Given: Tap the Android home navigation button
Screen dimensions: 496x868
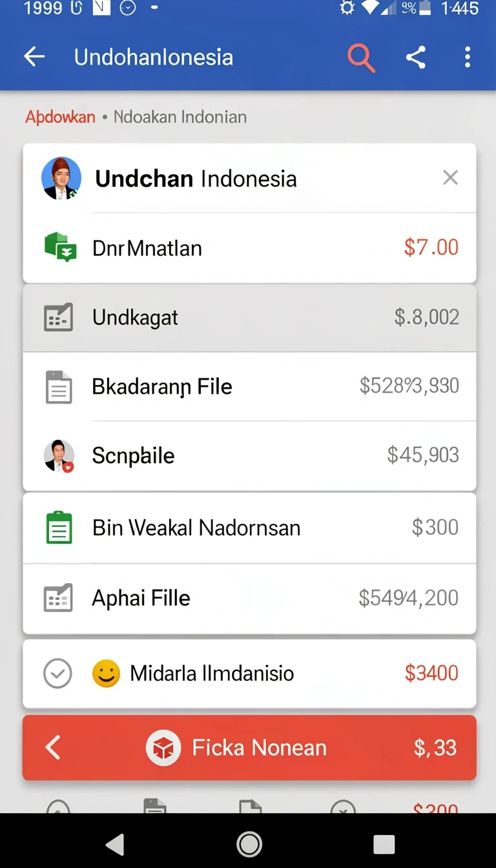Looking at the screenshot, I should (249, 844).
